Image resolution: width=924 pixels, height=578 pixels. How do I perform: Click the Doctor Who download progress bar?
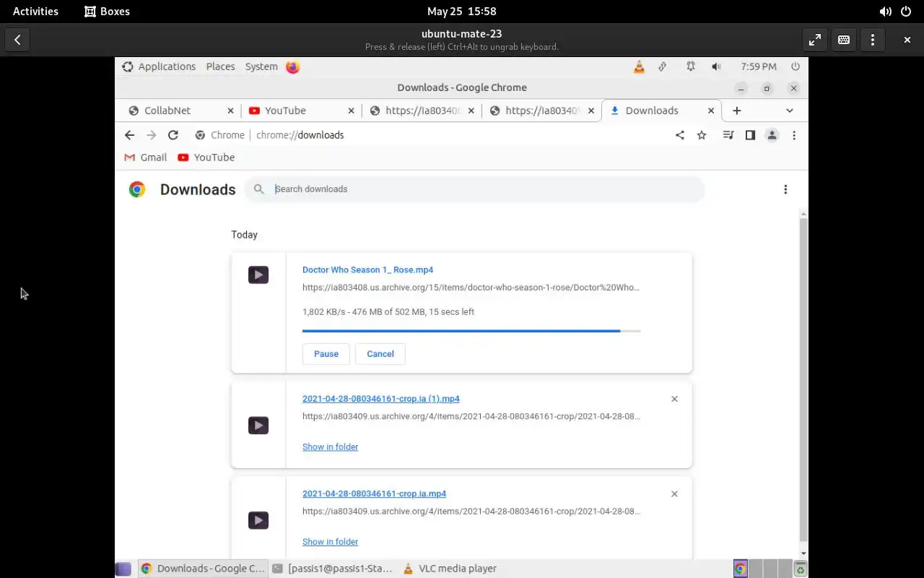click(471, 331)
